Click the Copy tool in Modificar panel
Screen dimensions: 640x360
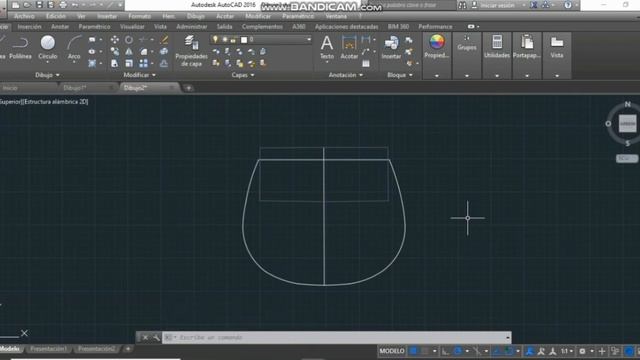coord(115,51)
